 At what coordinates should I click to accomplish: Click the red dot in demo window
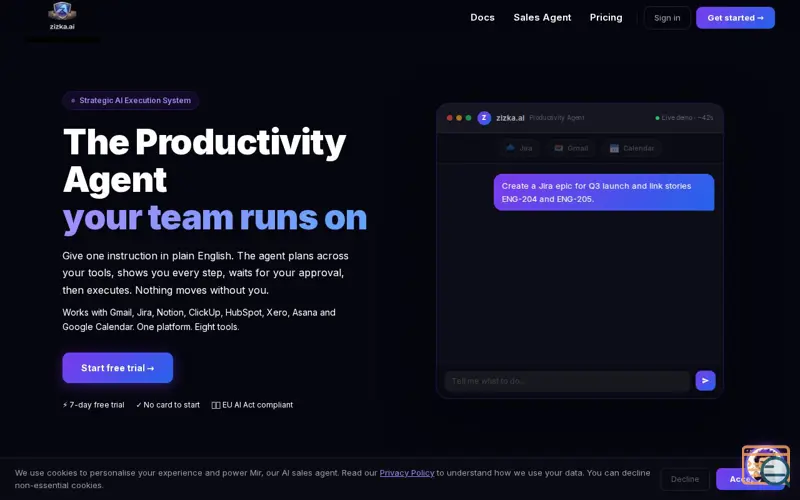(x=449, y=118)
